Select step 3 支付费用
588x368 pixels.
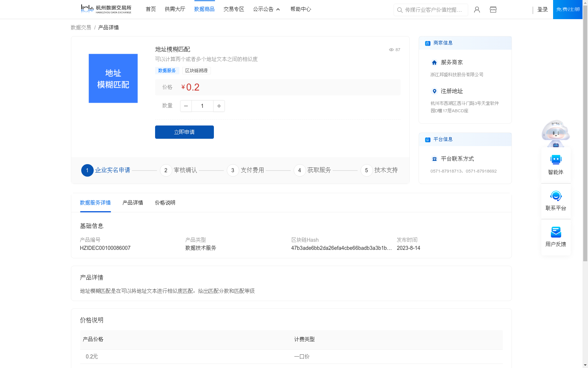[245, 170]
